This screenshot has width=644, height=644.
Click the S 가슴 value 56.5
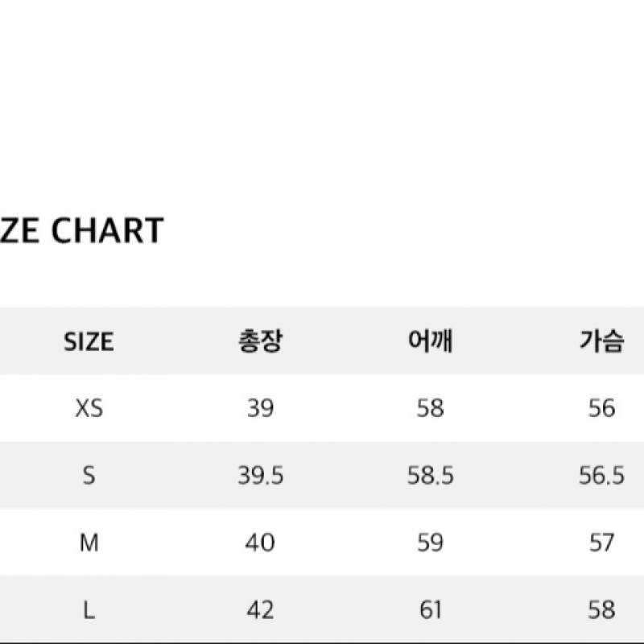[601, 476]
